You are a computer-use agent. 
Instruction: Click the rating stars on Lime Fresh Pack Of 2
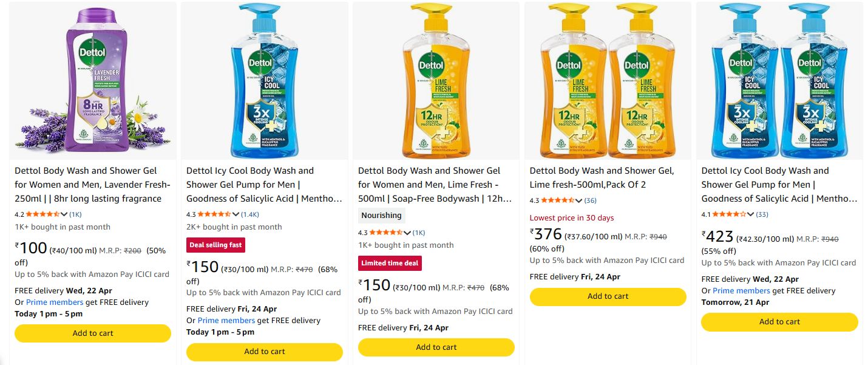558,200
